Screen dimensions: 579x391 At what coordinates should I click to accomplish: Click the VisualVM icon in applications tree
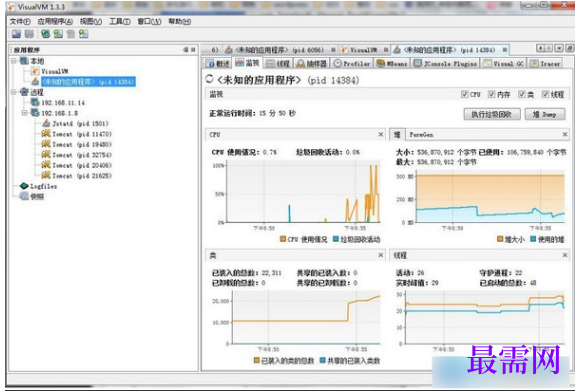pos(35,71)
